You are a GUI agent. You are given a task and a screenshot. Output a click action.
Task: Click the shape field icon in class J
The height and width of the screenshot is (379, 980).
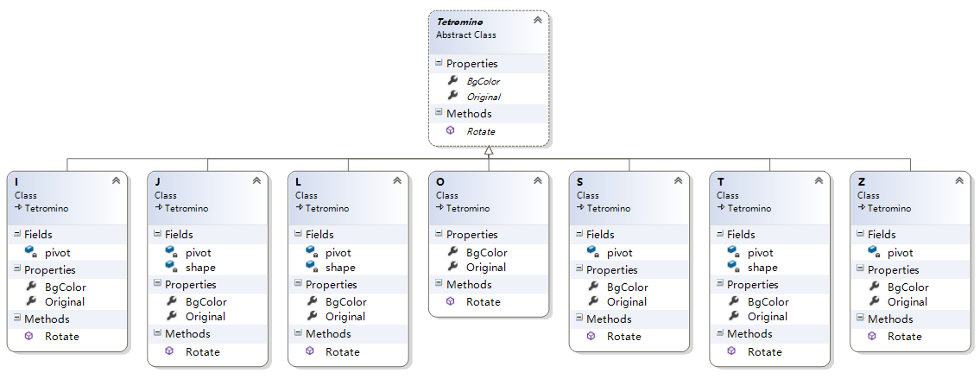[169, 268]
